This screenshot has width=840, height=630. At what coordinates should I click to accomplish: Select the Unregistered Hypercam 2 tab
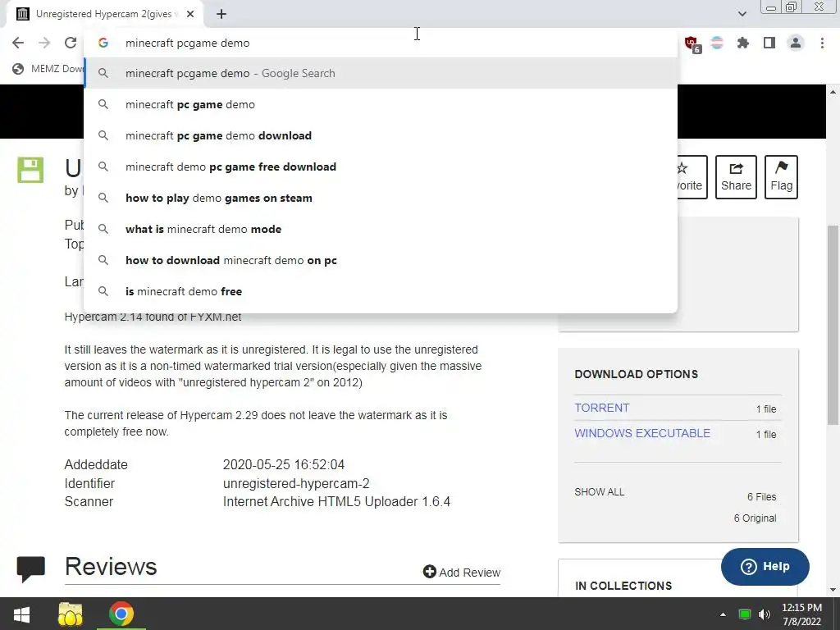coord(104,15)
